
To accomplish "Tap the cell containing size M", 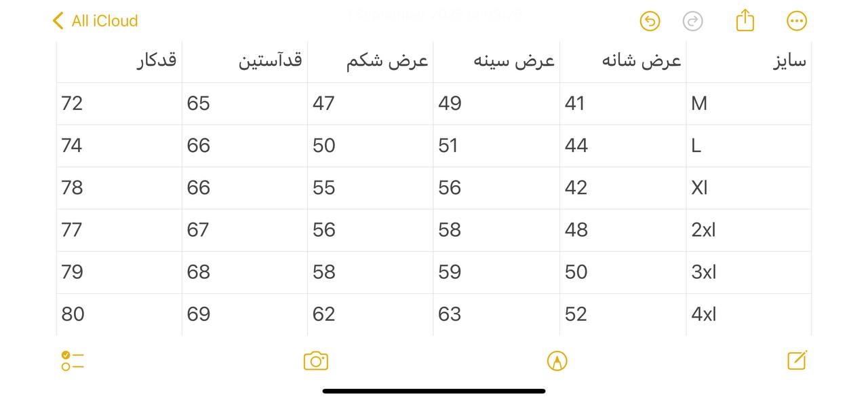I will click(x=749, y=104).
